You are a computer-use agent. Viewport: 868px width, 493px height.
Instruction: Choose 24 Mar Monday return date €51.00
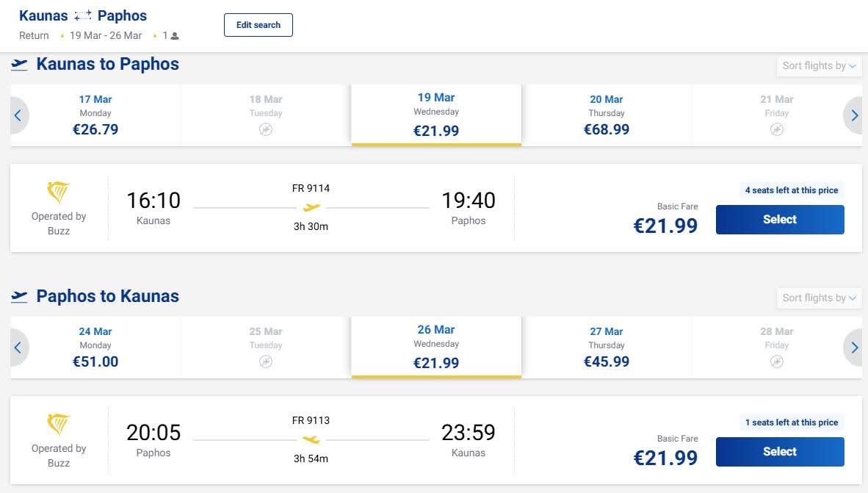click(x=95, y=348)
